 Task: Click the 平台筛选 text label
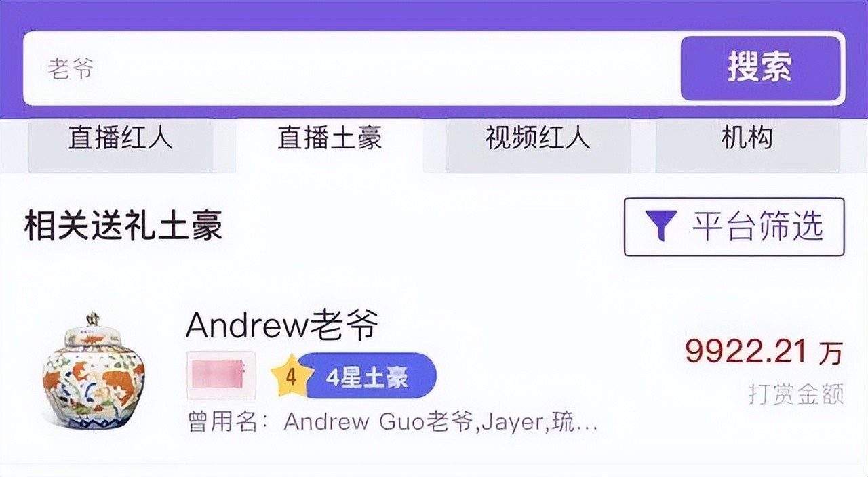coord(757,226)
